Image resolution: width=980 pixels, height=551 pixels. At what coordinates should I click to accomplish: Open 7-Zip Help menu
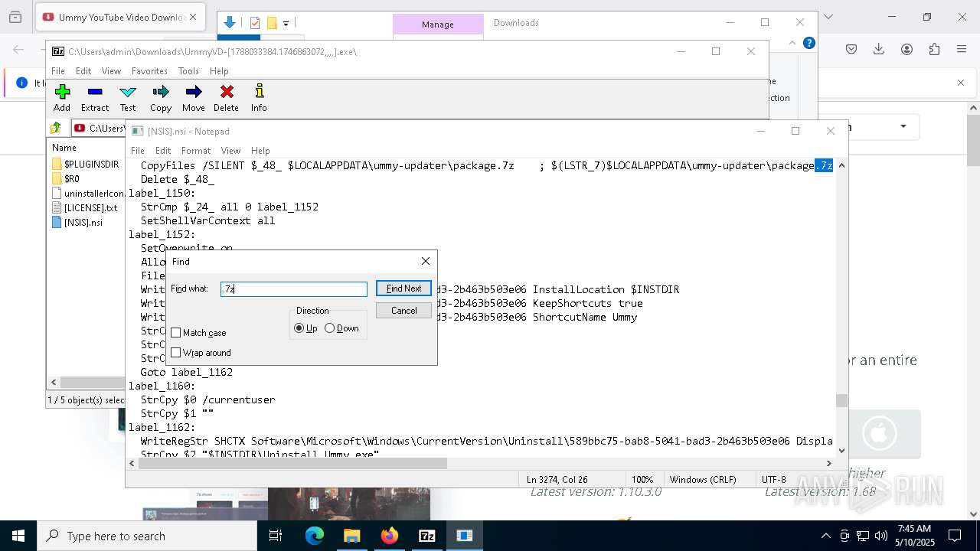219,71
